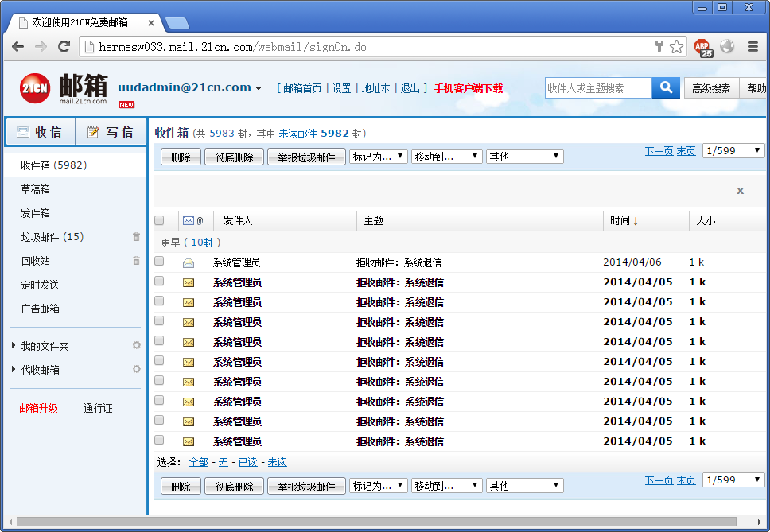The image size is (770, 532).
Task: Open the bottom 标记为... dropdown
Action: point(378,486)
